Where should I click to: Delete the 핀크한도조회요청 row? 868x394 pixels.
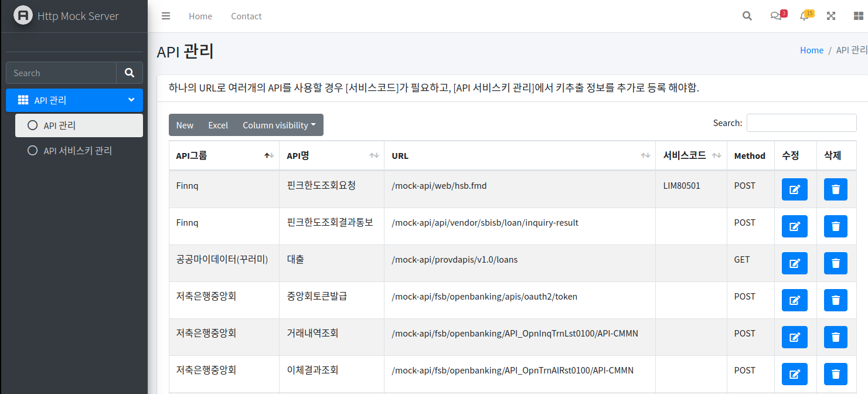pyautogui.click(x=836, y=189)
